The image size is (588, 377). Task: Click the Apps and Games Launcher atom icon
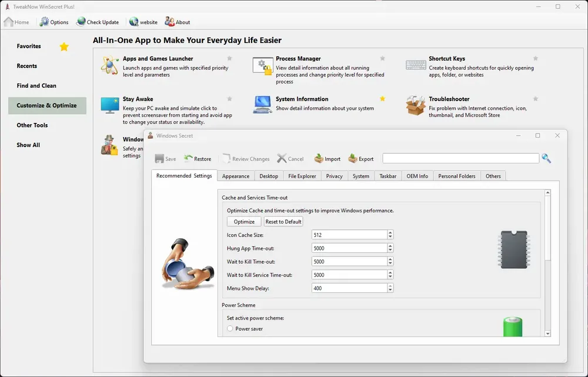(110, 65)
